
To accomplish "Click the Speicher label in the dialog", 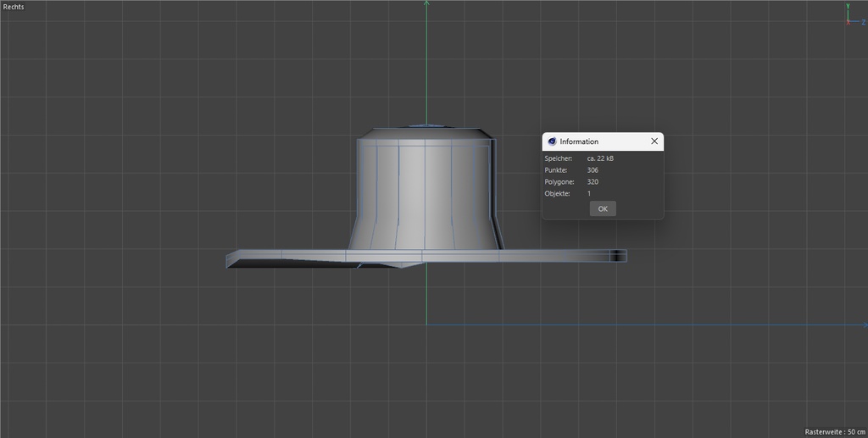I will (558, 158).
